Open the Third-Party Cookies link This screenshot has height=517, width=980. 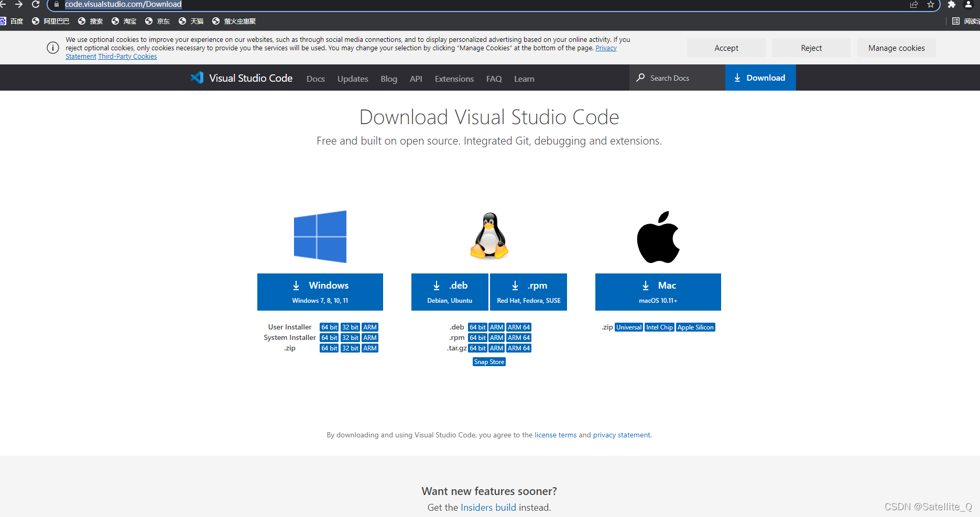pyautogui.click(x=127, y=57)
